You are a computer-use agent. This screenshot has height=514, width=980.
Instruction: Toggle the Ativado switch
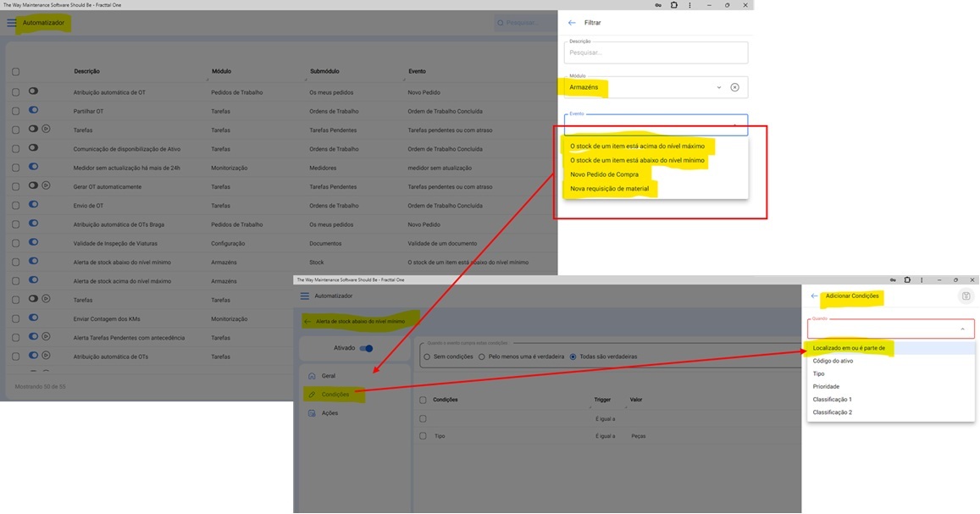click(366, 348)
